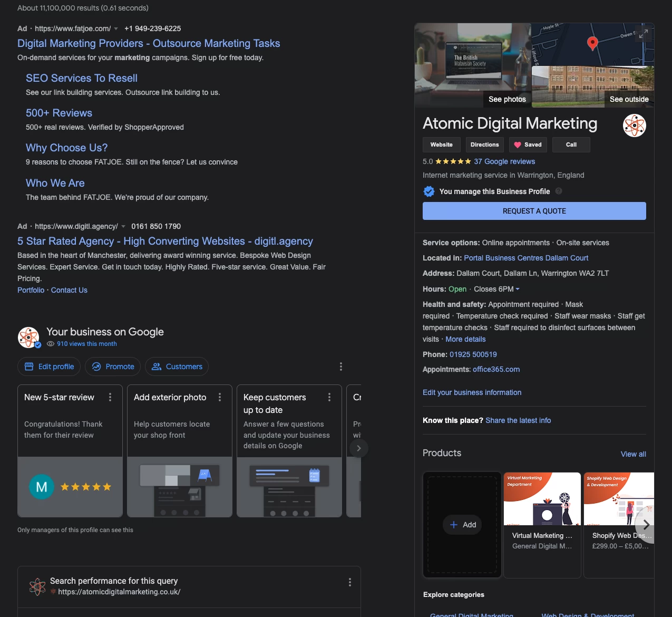Click the red map location pin
This screenshot has height=617, width=672.
click(x=592, y=44)
